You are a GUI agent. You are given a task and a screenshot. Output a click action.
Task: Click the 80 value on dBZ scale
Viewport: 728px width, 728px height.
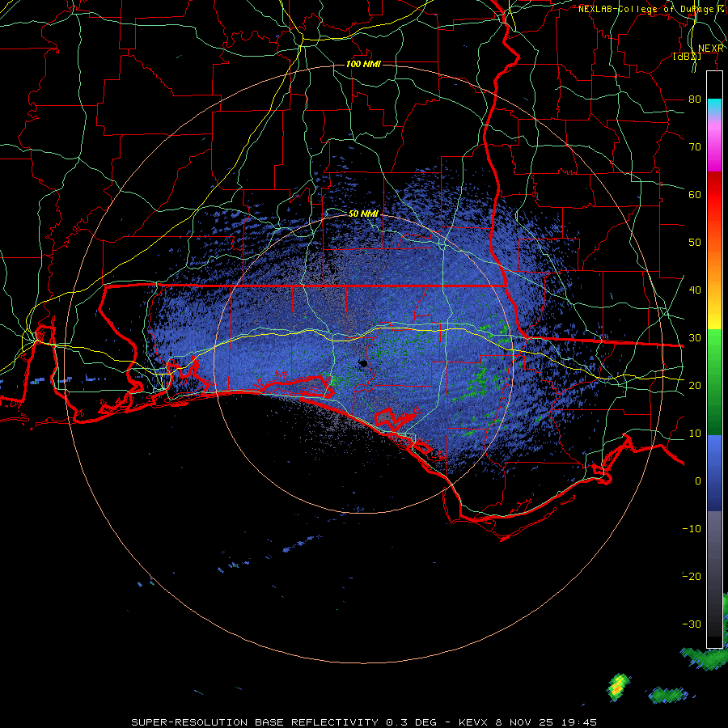pyautogui.click(x=695, y=99)
